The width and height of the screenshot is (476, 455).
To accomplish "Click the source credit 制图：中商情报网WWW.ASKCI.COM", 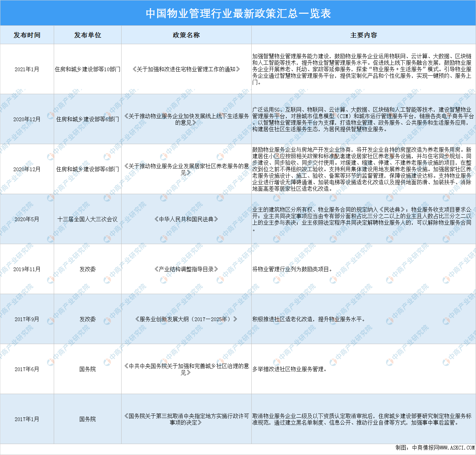I will pos(435,447).
